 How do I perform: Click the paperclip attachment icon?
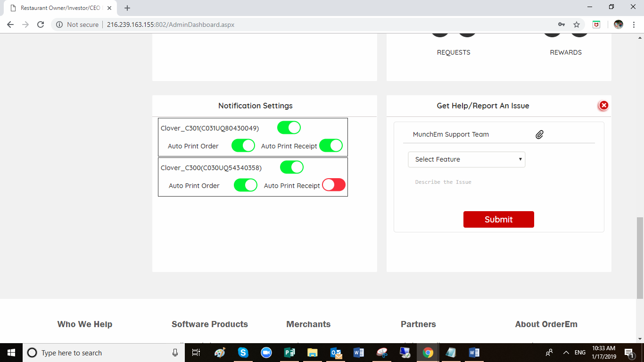(539, 135)
